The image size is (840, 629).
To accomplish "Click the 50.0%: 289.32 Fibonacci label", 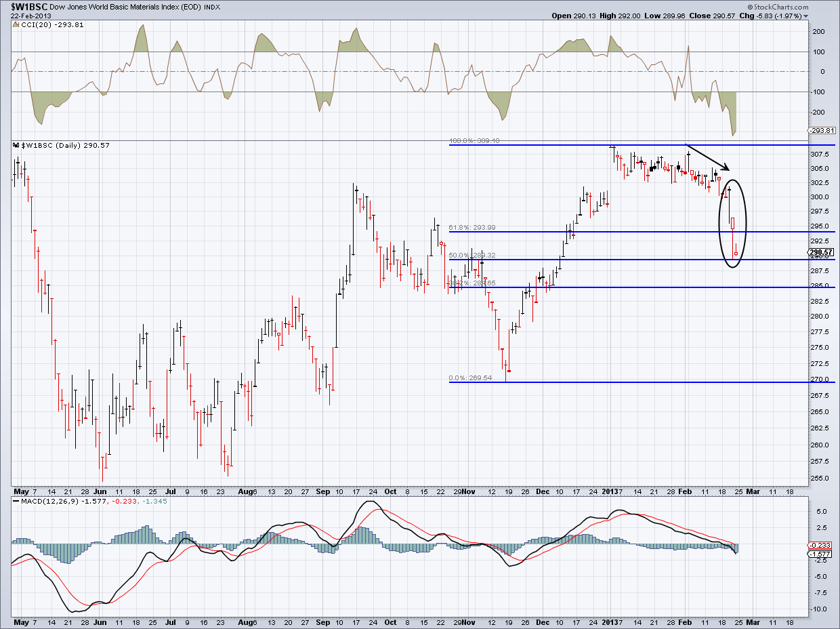I will (472, 256).
